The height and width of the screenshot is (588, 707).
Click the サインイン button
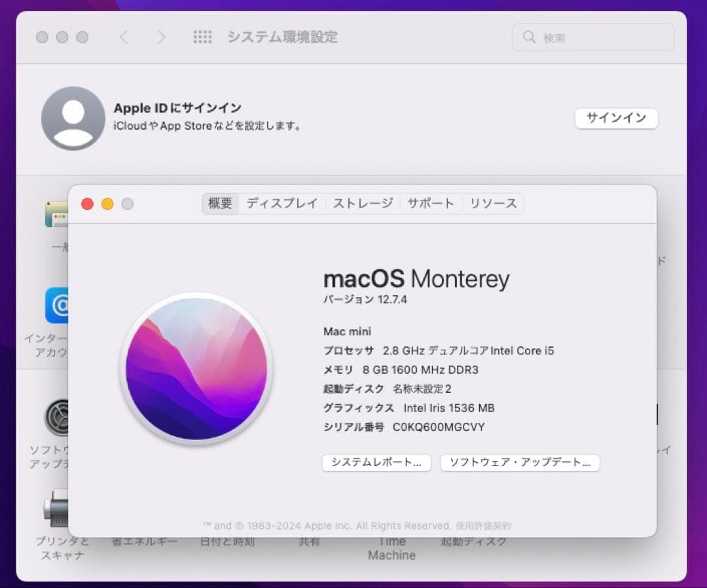click(616, 119)
